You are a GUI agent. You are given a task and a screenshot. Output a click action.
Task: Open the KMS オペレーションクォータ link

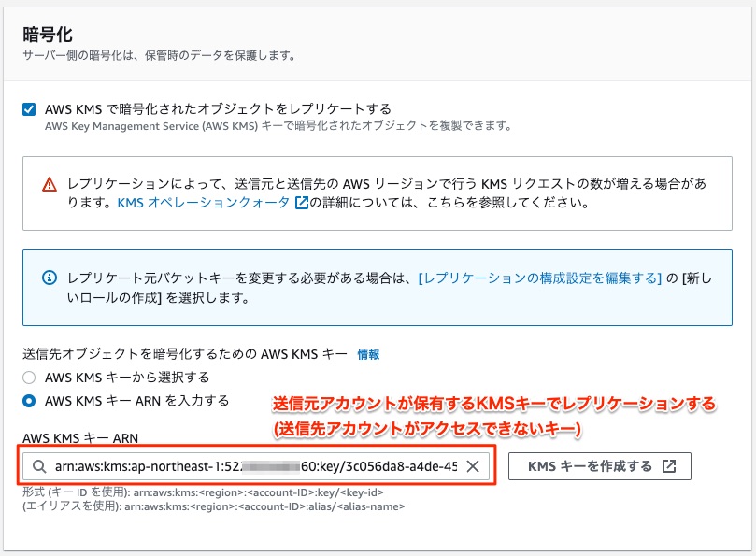coord(204,203)
